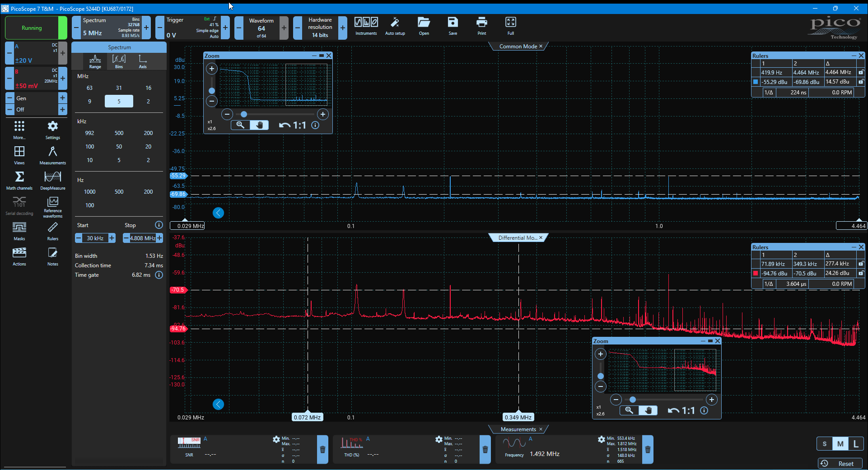Switch to Full screen mode
The image size is (868, 470).
coord(511,26)
